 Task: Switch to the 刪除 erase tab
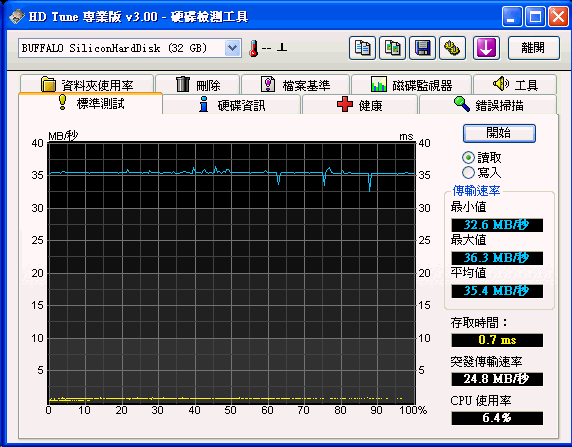click(197, 84)
